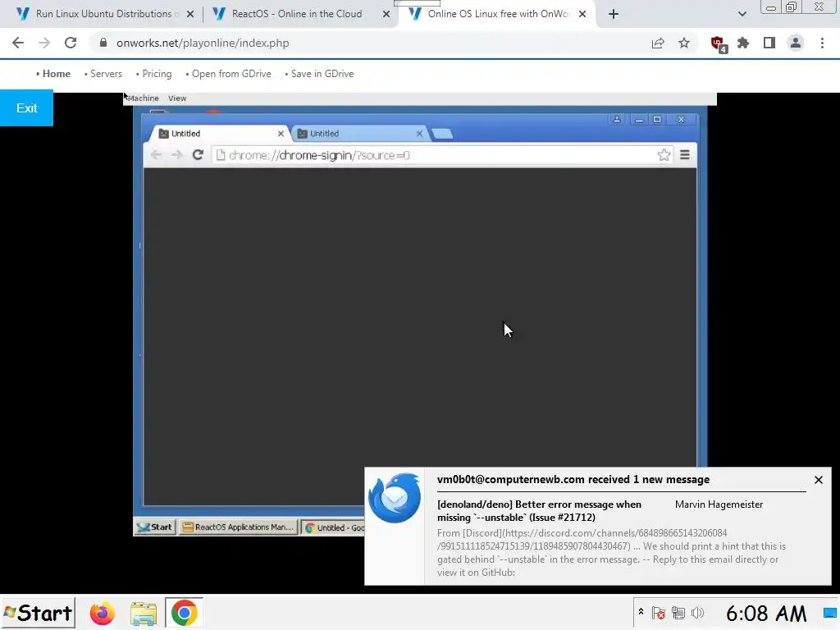The height and width of the screenshot is (630, 840).
Task: Expand the tab search chevron
Action: click(x=742, y=14)
